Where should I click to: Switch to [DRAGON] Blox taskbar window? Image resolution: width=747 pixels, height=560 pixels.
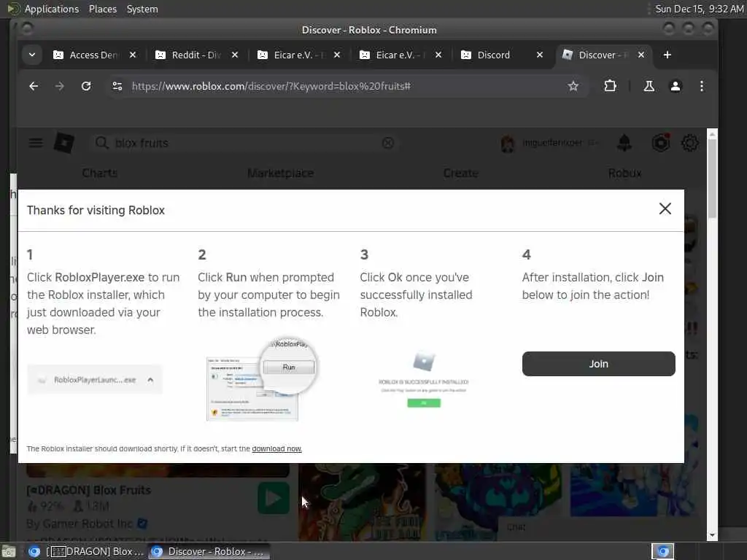click(86, 551)
